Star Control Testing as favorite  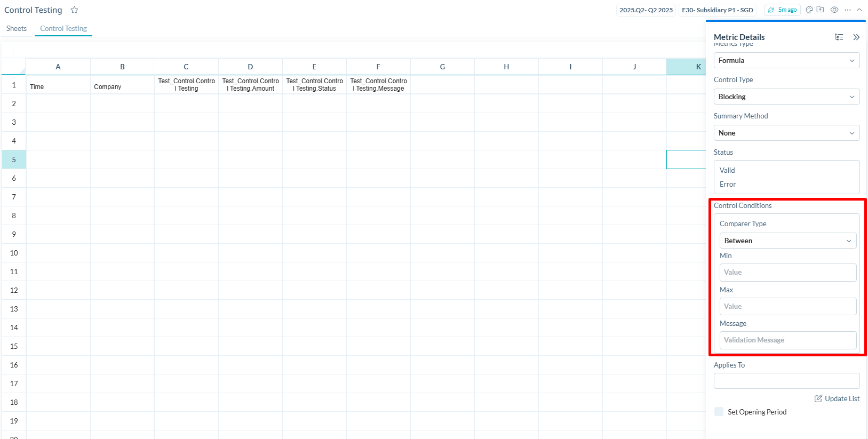[74, 10]
